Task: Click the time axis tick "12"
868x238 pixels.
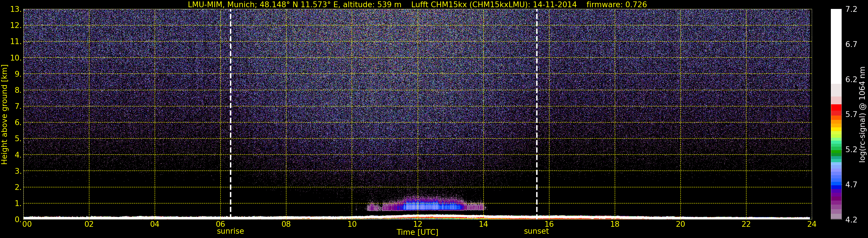Action: tap(417, 224)
